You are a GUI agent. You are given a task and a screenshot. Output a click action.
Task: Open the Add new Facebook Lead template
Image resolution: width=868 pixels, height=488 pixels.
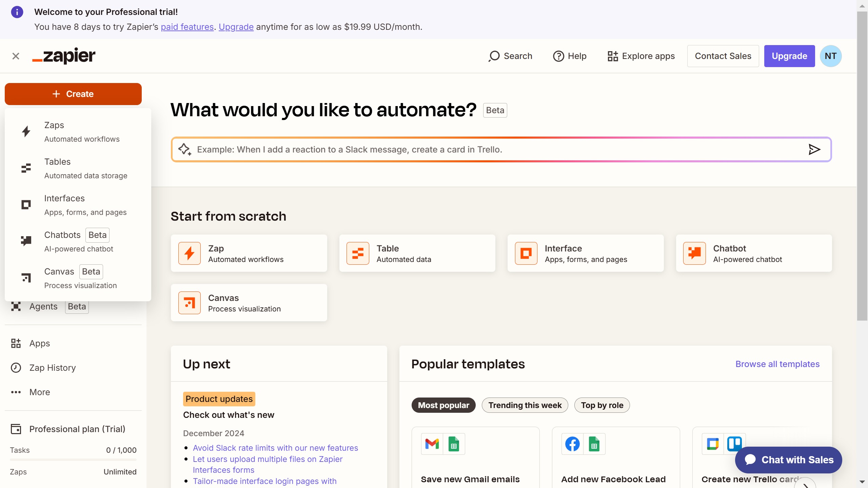[616, 457]
